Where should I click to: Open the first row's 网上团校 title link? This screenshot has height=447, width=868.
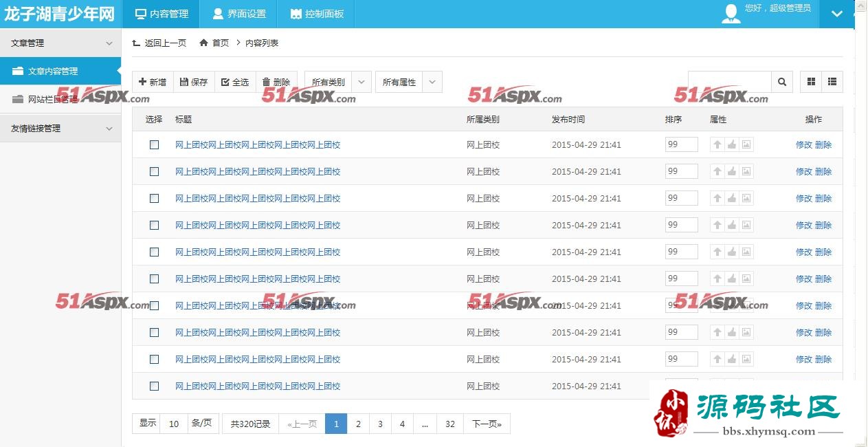[258, 144]
